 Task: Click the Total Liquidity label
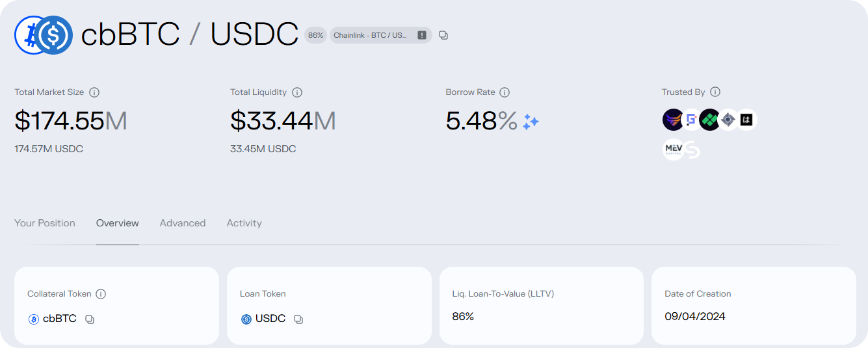click(259, 92)
